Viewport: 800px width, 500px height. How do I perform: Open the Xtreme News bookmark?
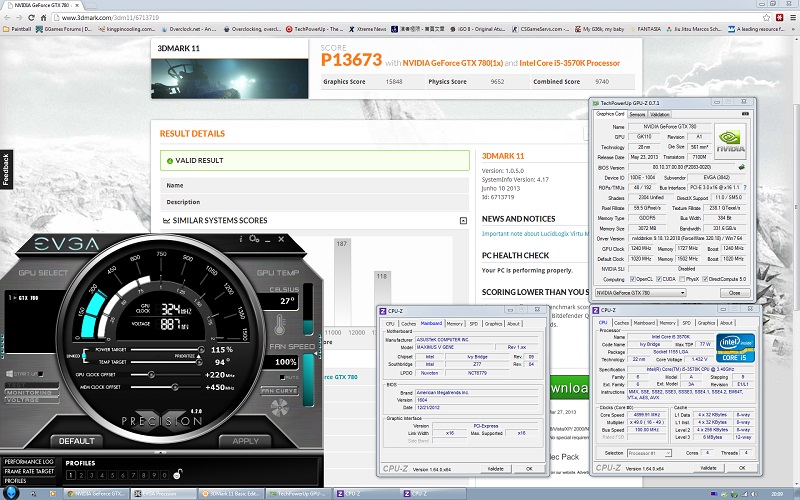coord(367,29)
